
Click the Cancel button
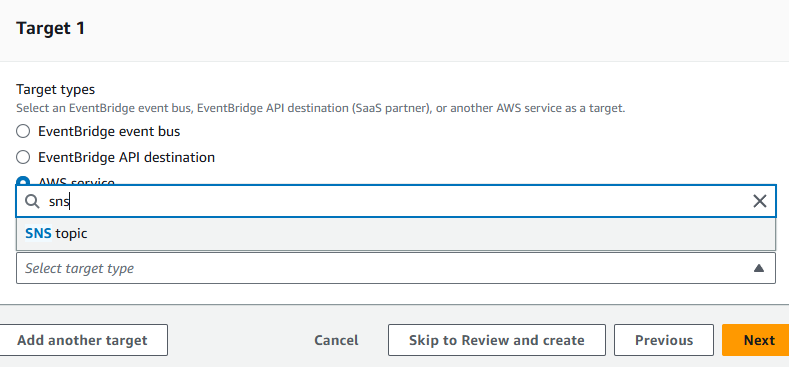point(336,340)
